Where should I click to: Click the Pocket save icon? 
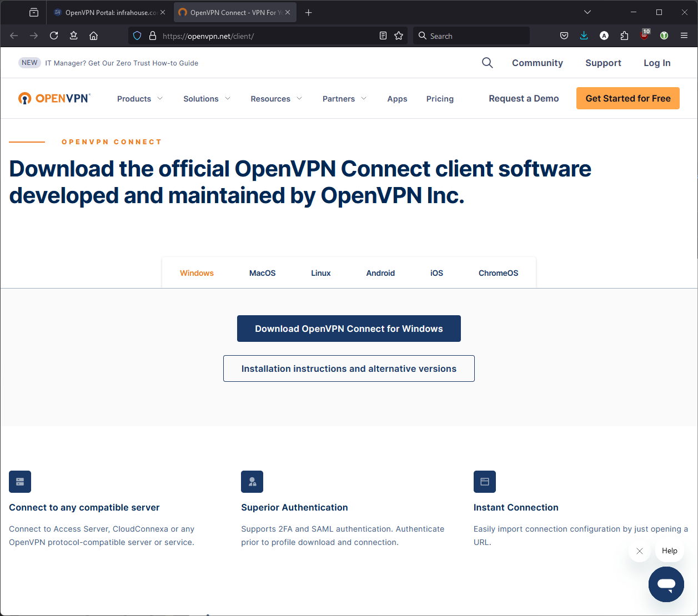tap(564, 36)
